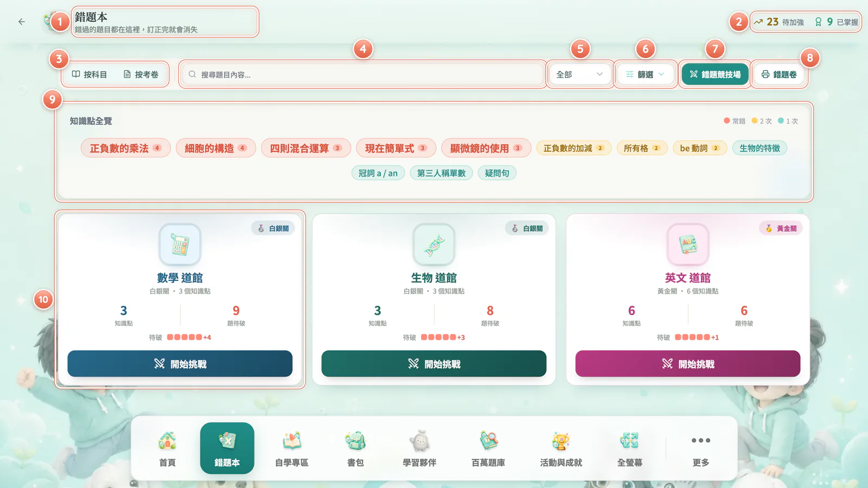This screenshot has height=488, width=868.
Task: Select 錯題本 icon in bottom dock
Action: tap(227, 448)
